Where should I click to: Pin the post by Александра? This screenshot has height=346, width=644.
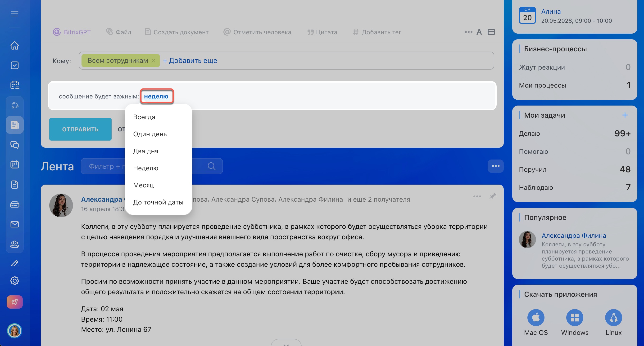492,196
